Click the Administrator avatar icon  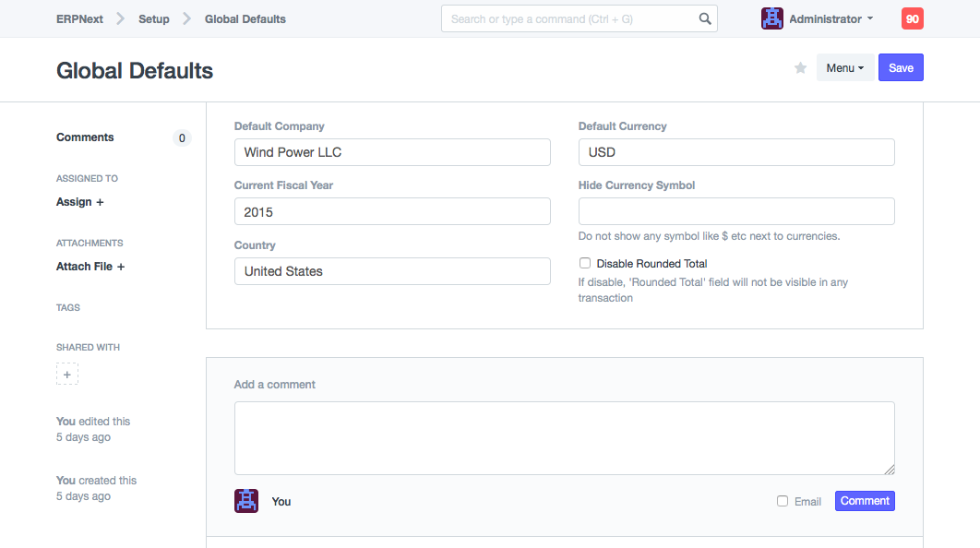click(x=771, y=18)
